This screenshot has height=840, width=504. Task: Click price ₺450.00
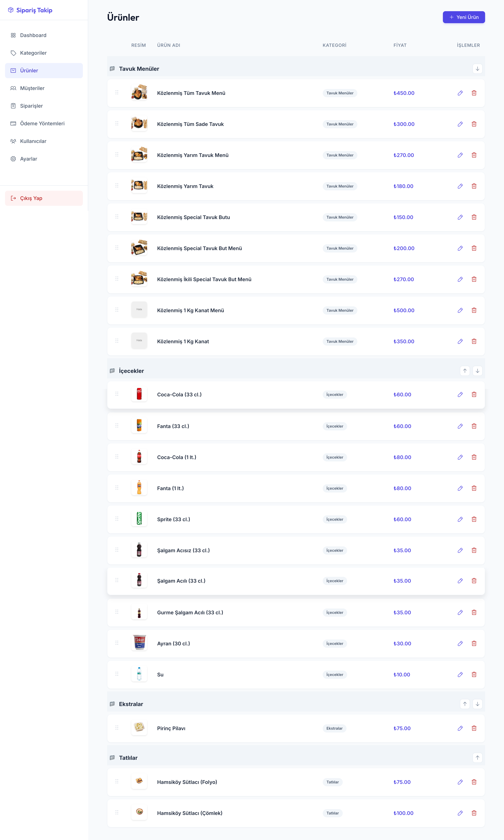click(404, 93)
